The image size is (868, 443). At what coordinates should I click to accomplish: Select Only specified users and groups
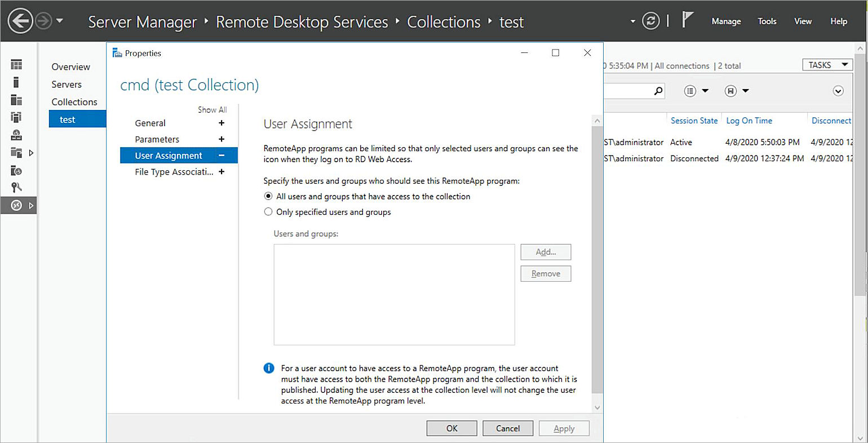[x=268, y=212]
